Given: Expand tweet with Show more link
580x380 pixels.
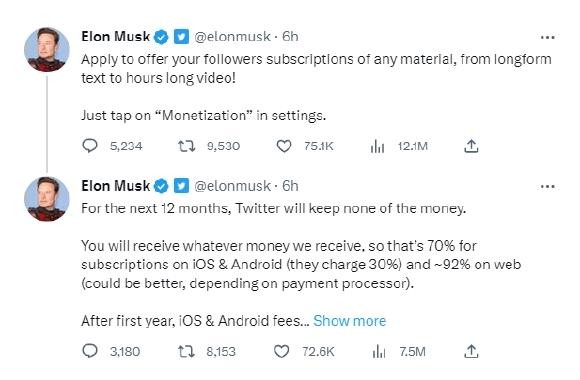Looking at the screenshot, I should [349, 320].
